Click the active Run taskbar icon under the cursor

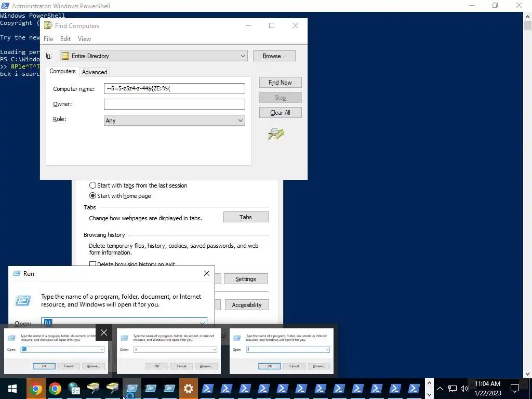click(x=131, y=389)
